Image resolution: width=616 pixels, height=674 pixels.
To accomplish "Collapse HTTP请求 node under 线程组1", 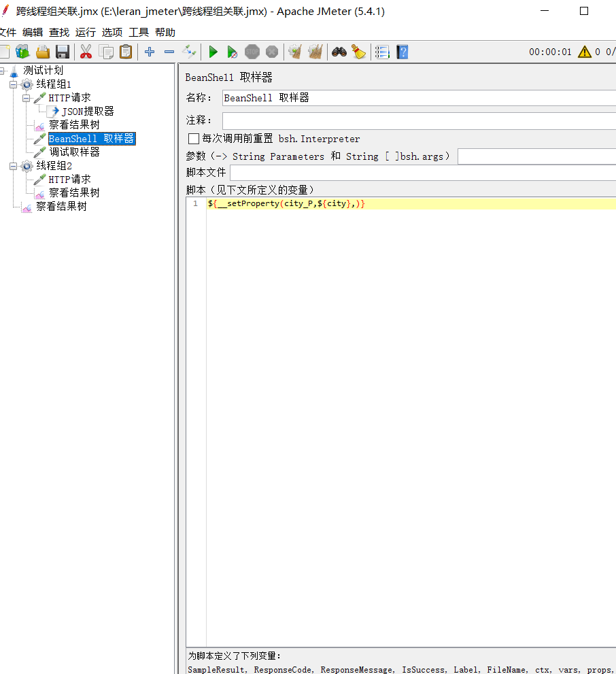I will tap(27, 98).
